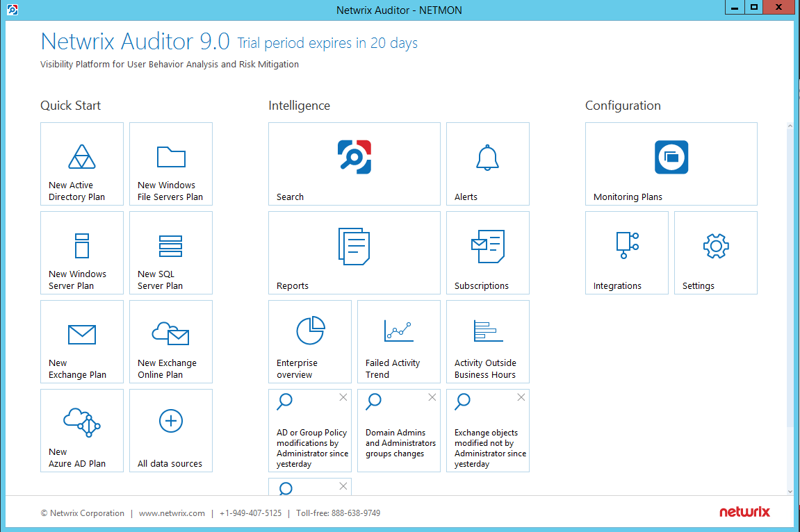The width and height of the screenshot is (800, 532).
Task: Click the scrollbar up arrow
Action: [x=790, y=126]
